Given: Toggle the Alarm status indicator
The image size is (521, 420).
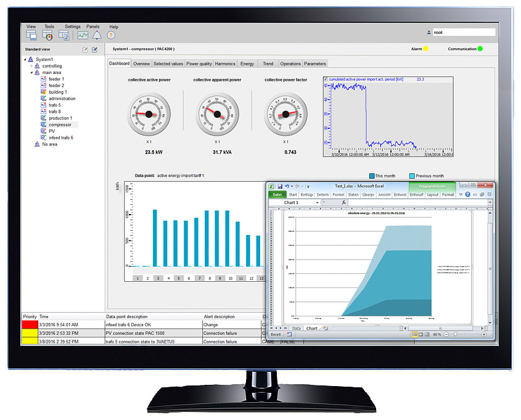Looking at the screenshot, I should [426, 48].
